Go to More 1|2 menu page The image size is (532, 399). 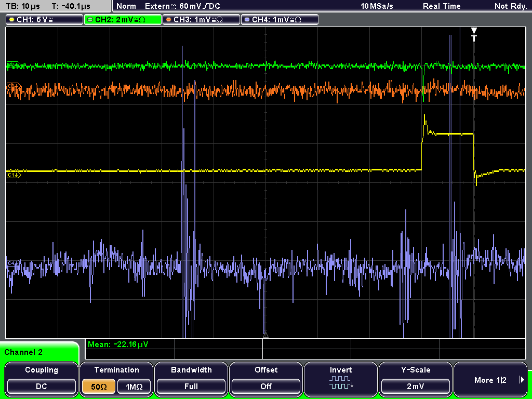pyautogui.click(x=490, y=380)
